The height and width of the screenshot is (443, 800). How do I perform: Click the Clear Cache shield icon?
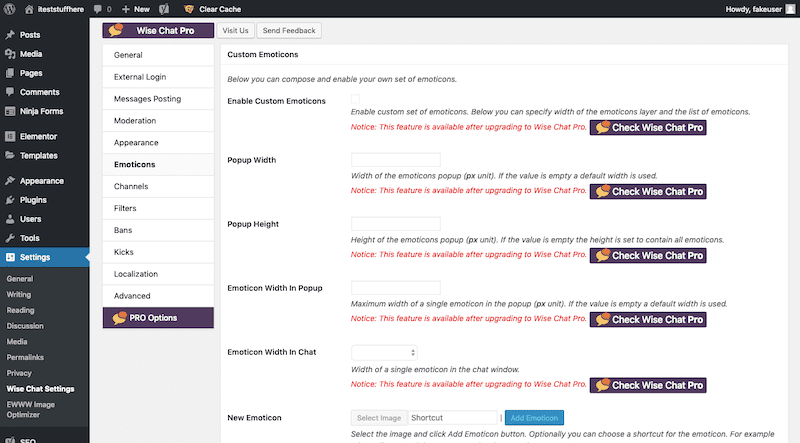tap(189, 9)
